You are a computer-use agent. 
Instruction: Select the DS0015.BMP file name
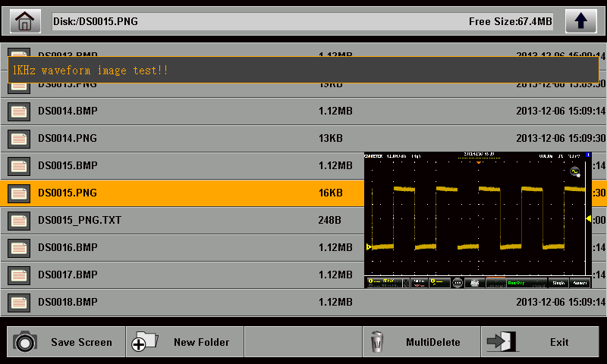point(68,165)
